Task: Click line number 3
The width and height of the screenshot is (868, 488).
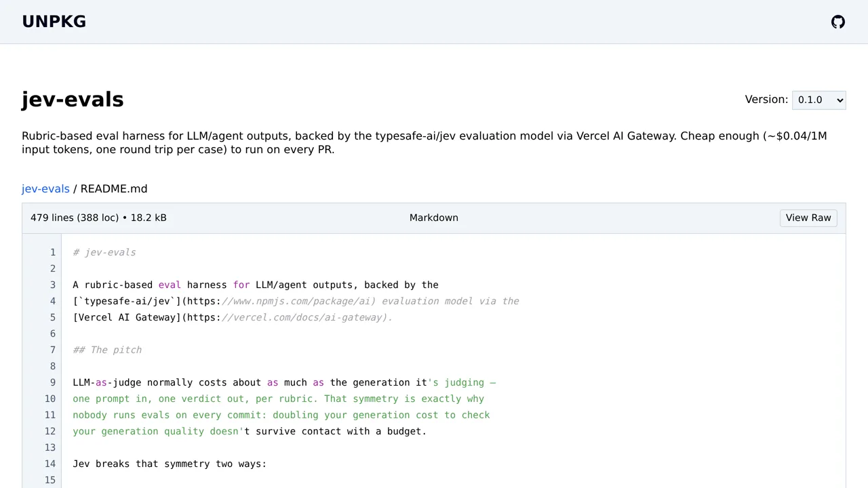Action: pyautogui.click(x=52, y=285)
